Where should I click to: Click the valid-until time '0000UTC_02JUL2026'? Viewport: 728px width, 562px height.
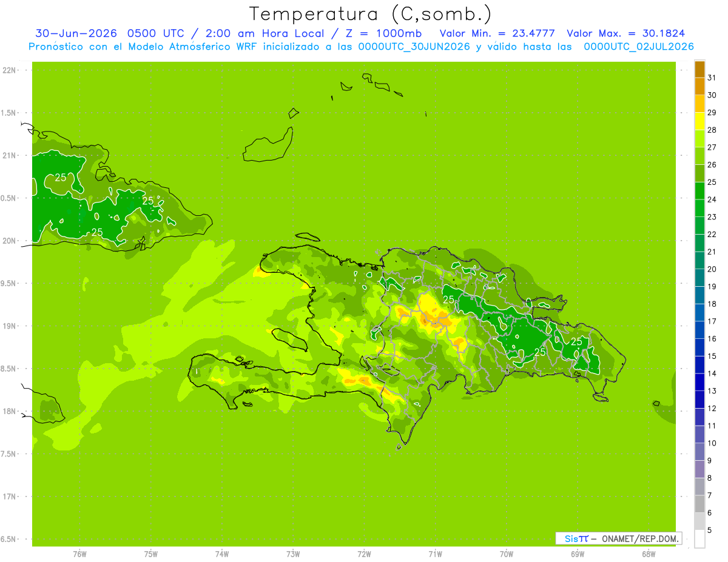pos(639,47)
